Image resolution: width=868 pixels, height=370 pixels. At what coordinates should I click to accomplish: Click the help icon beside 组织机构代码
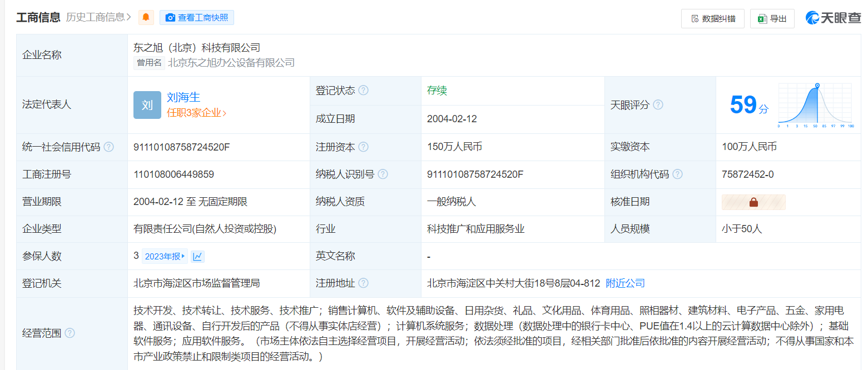[x=677, y=174]
